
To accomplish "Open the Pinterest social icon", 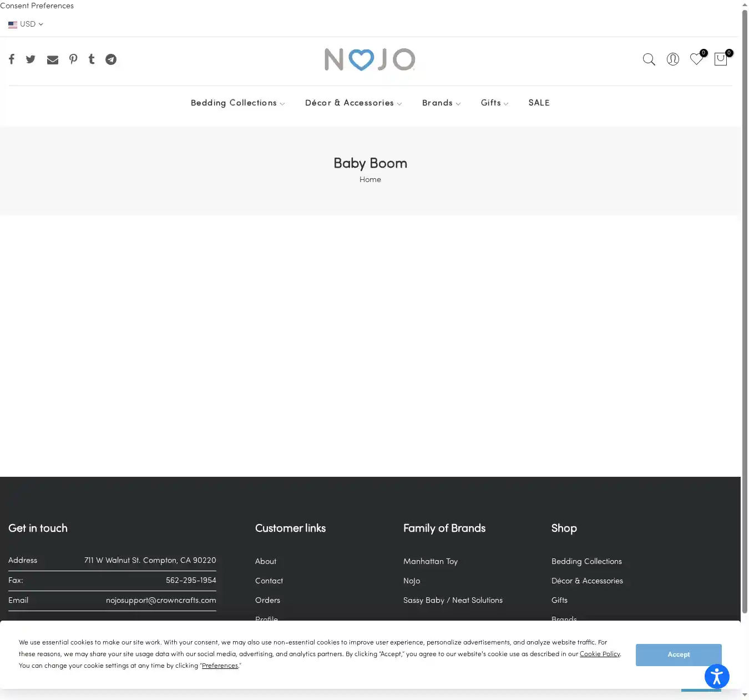I will coord(73,59).
